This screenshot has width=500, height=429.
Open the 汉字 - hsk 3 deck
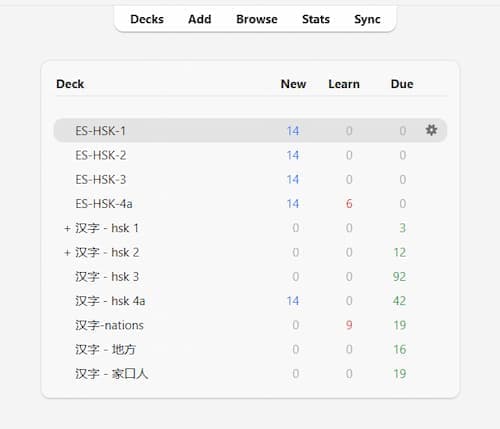point(107,277)
